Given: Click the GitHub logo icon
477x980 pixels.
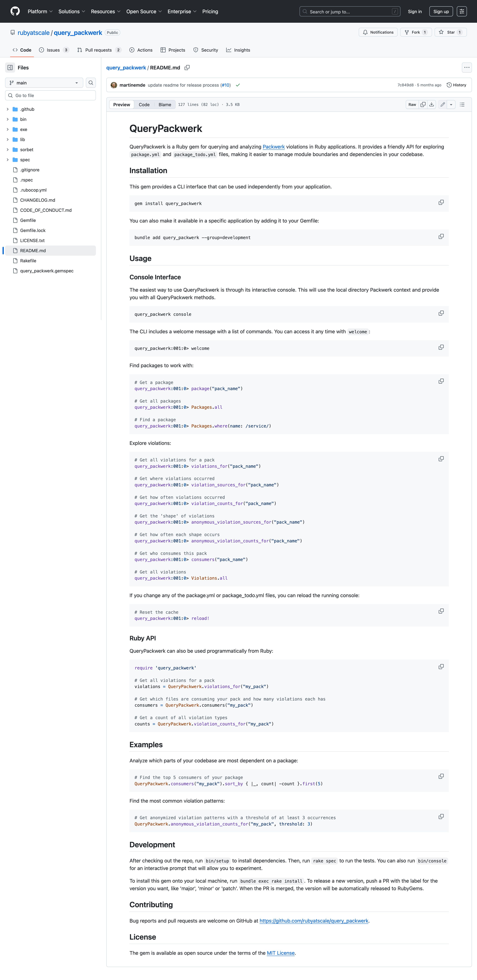Looking at the screenshot, I should click(x=15, y=11).
